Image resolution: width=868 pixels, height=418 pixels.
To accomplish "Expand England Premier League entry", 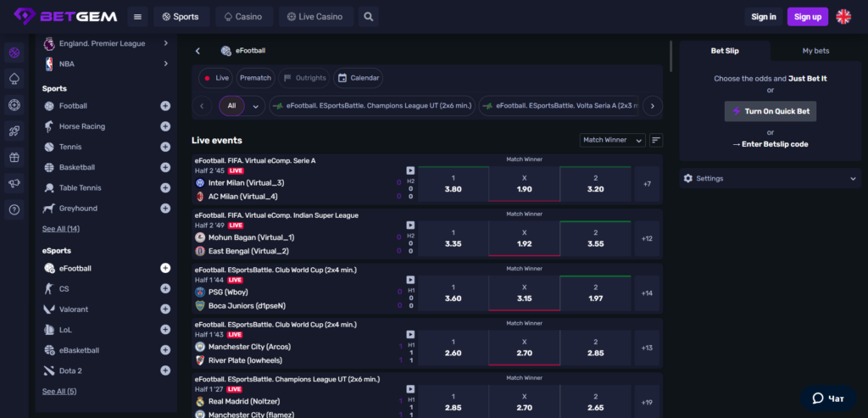I will click(x=165, y=43).
